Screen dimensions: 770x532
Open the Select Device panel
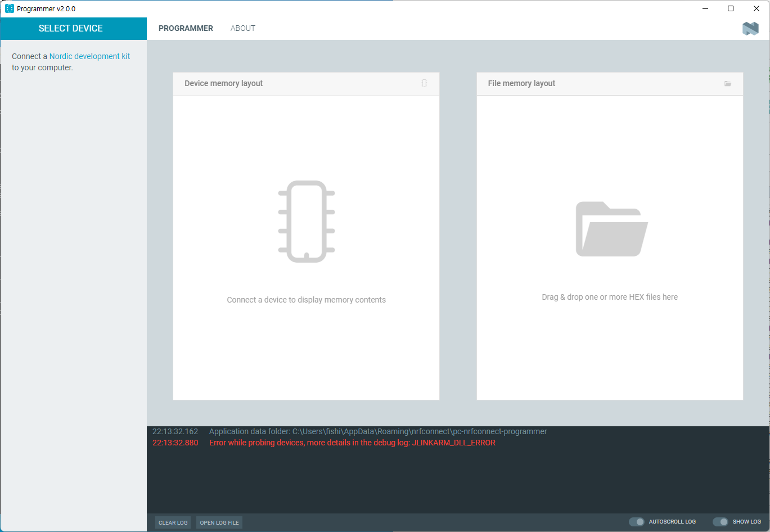(x=73, y=28)
